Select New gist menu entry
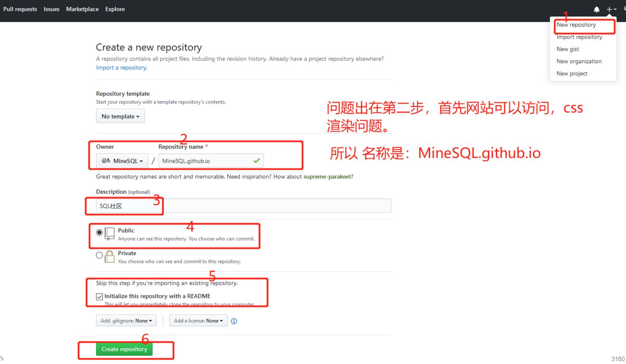The height and width of the screenshot is (364, 626). 567,49
